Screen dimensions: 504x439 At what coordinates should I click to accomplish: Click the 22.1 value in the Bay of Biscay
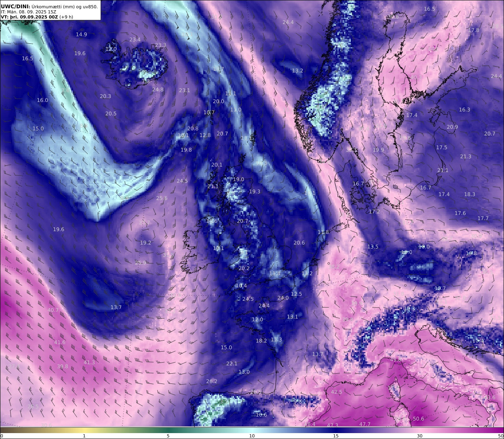point(232,363)
